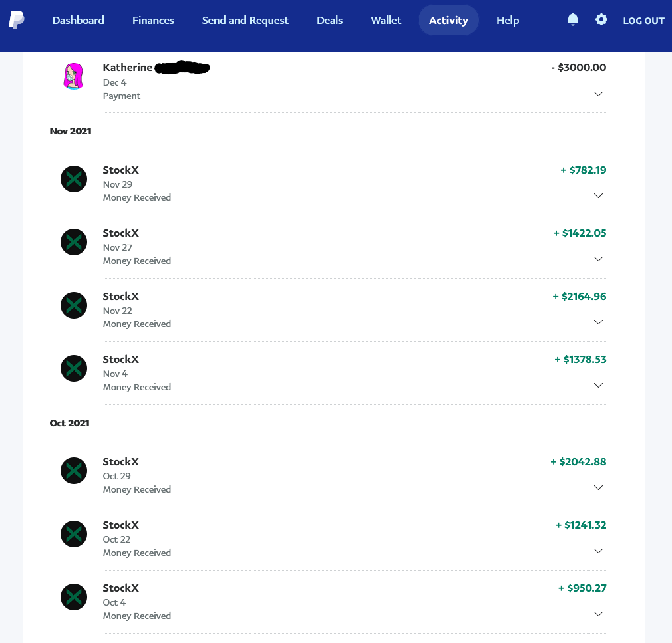Switch to the Wallet tab
This screenshot has width=672, height=643.
click(x=386, y=20)
